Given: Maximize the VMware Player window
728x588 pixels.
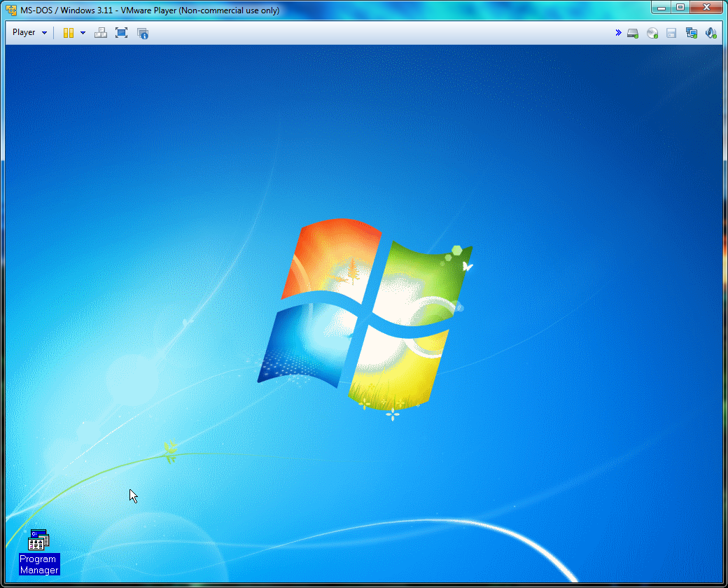Looking at the screenshot, I should tap(680, 7).
